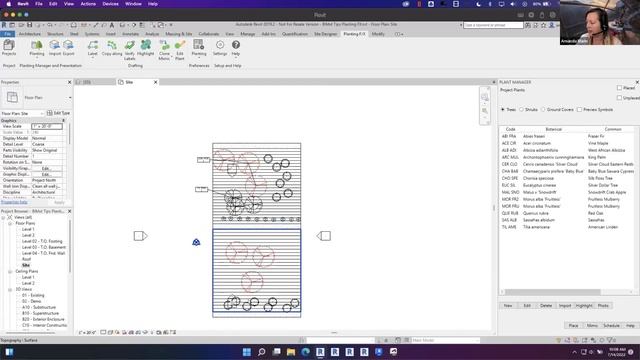640x360 pixels.
Task: Click the left elevation marker in canvas
Action: [x=140, y=236]
